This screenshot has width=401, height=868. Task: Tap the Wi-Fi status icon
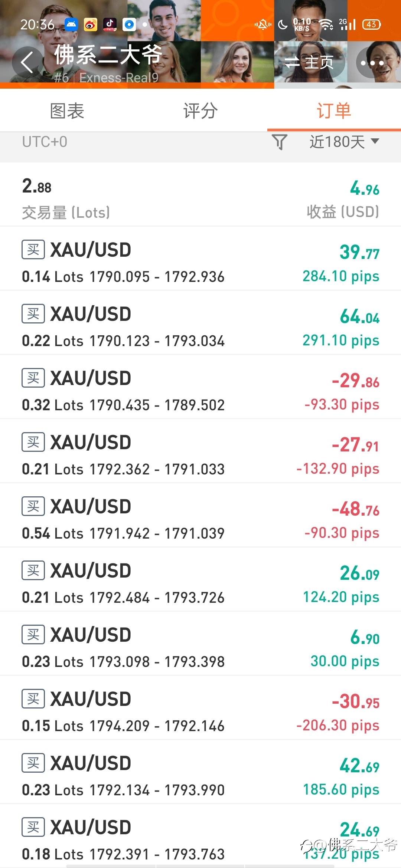pos(326,25)
